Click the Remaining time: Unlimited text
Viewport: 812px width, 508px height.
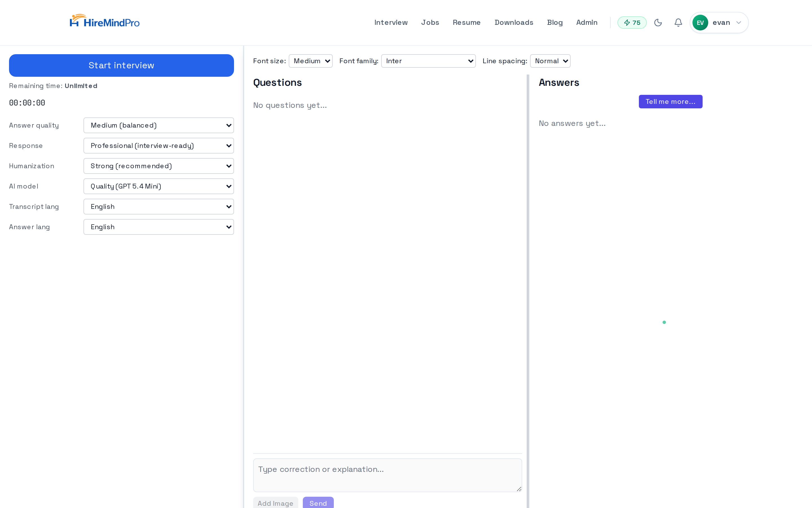pos(53,86)
